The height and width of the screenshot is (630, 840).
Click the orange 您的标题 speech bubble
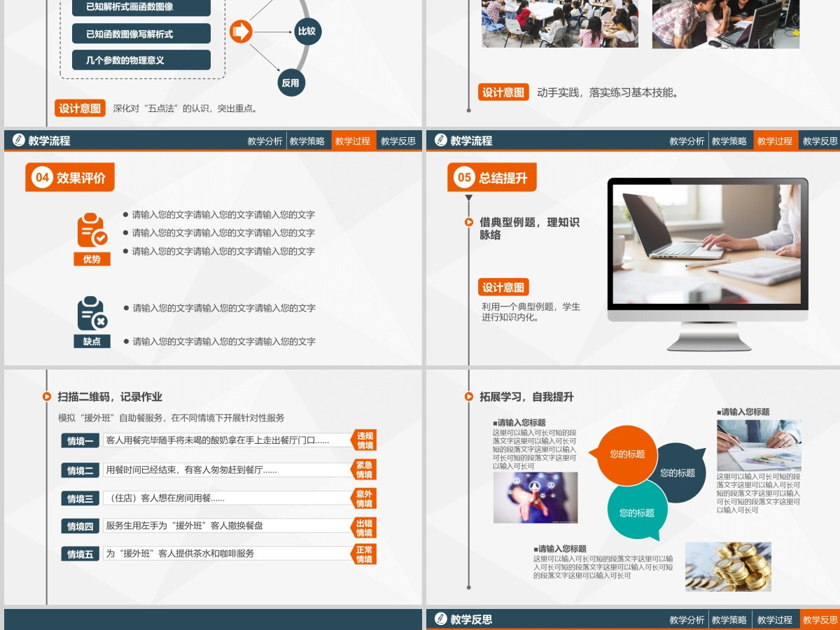tap(626, 455)
